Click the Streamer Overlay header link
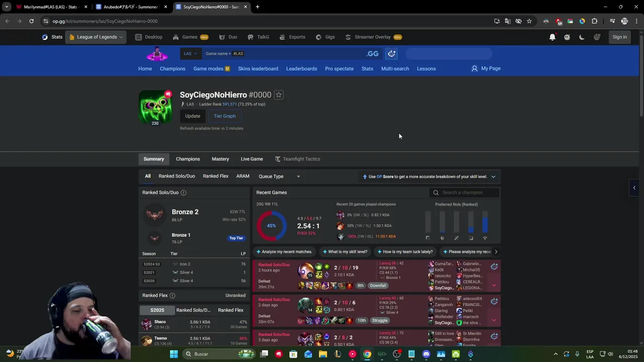The height and width of the screenshot is (362, 644). [x=373, y=37]
